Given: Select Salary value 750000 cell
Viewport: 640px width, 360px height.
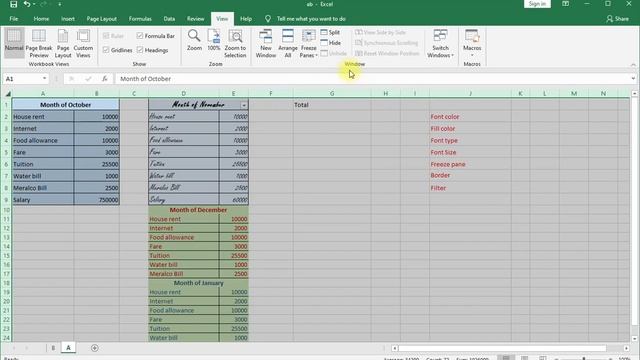Looking at the screenshot, I should click(x=97, y=200).
